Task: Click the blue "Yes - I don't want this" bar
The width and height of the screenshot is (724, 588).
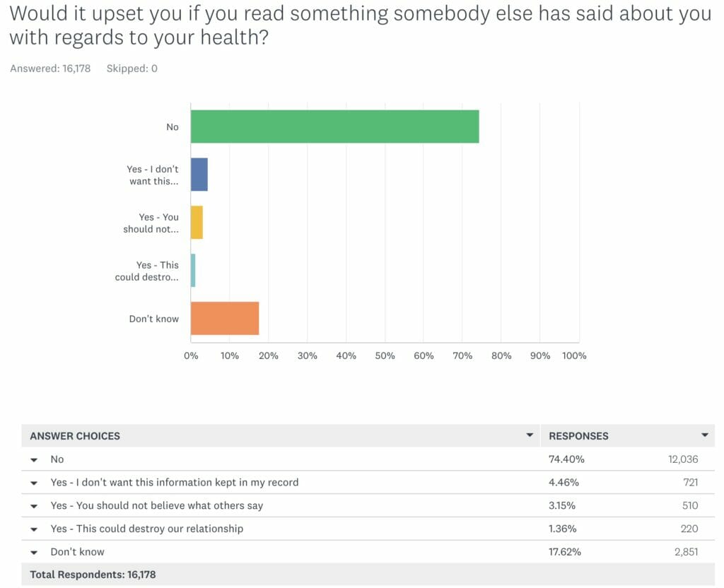Action: [x=199, y=175]
